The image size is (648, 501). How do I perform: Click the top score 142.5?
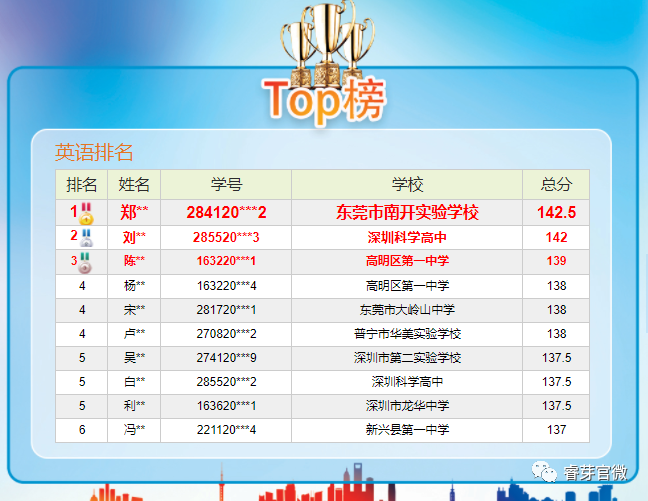click(x=556, y=212)
